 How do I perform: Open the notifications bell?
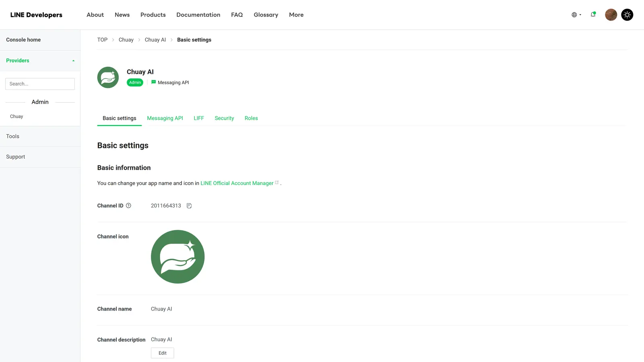coord(593,14)
